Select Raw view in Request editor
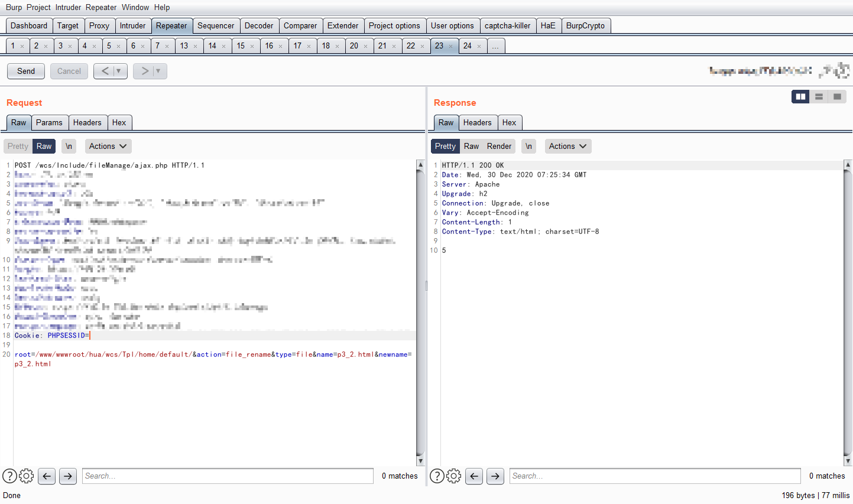Viewport: 853px width, 504px height. tap(44, 146)
